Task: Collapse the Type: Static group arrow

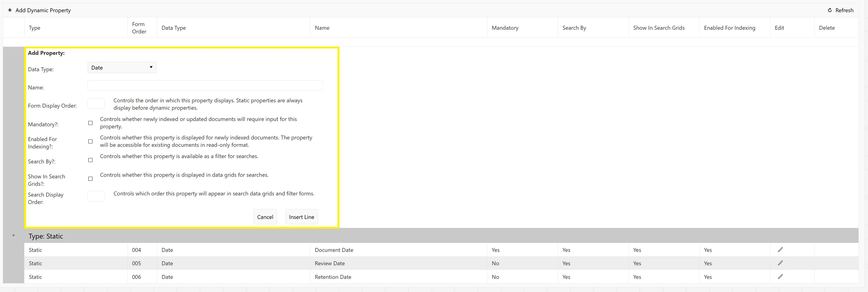Action: 13,236
